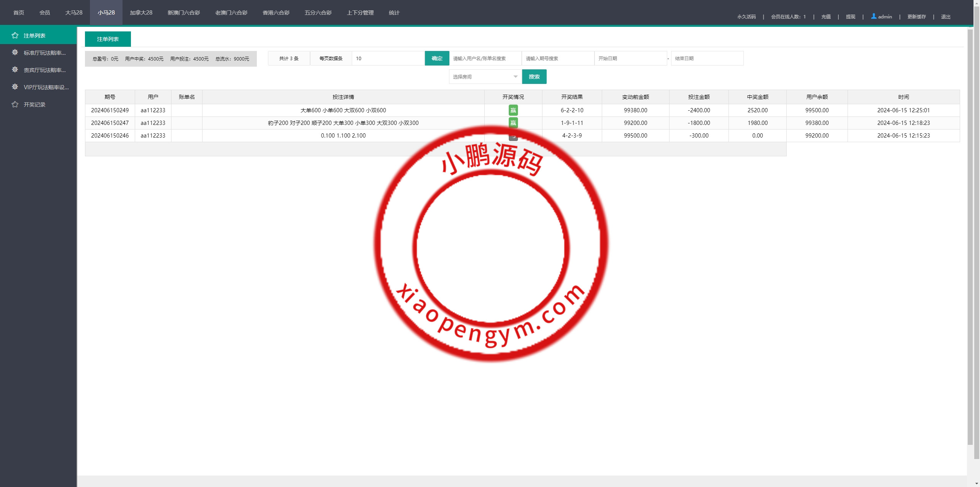Click the dropdown arrow in 选择房间
The height and width of the screenshot is (487, 980).
[x=515, y=77]
